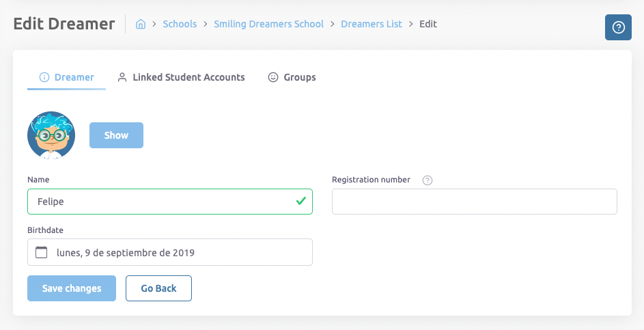Open the Birthdate date picker field
Screen dimensions: 644x330
(178, 252)
